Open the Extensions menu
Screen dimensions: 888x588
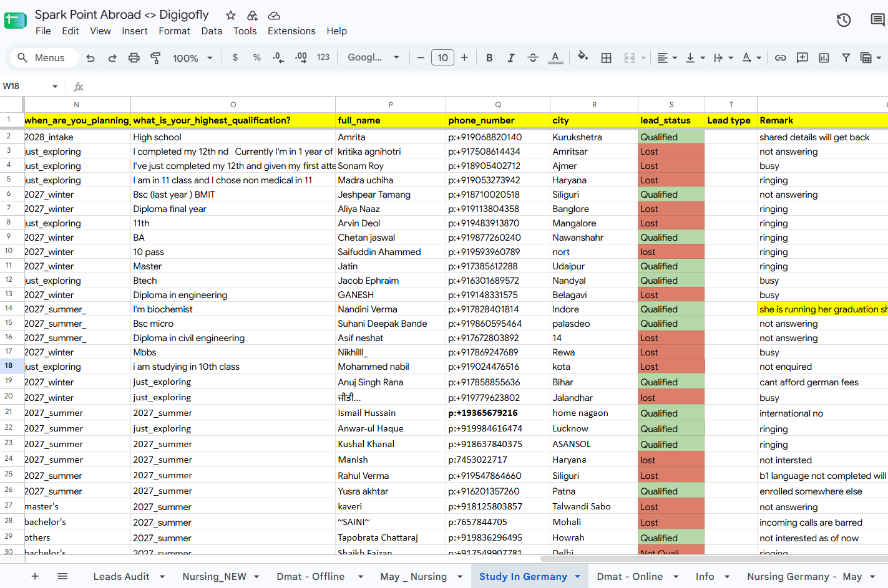(x=291, y=31)
